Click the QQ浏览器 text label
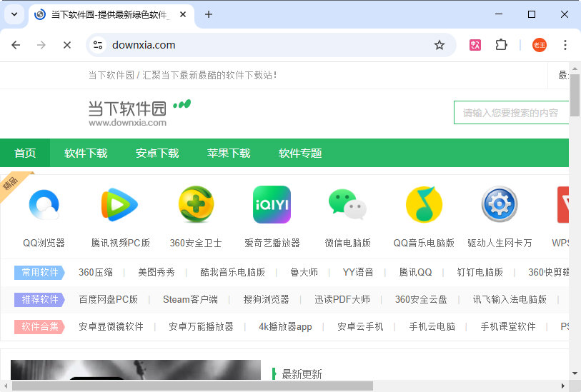This screenshot has height=392, width=581. pos(44,243)
